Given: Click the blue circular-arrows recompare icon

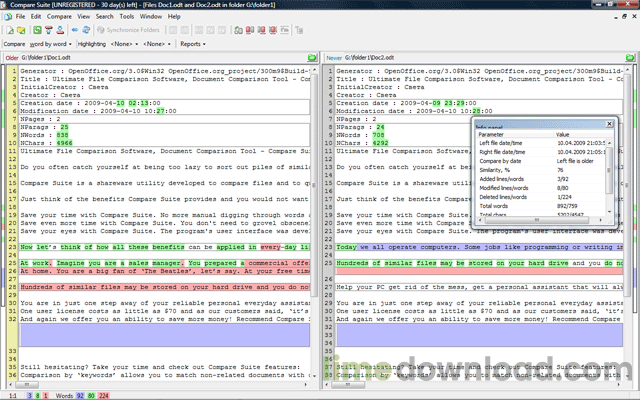Looking at the screenshot, I should coord(86,30).
